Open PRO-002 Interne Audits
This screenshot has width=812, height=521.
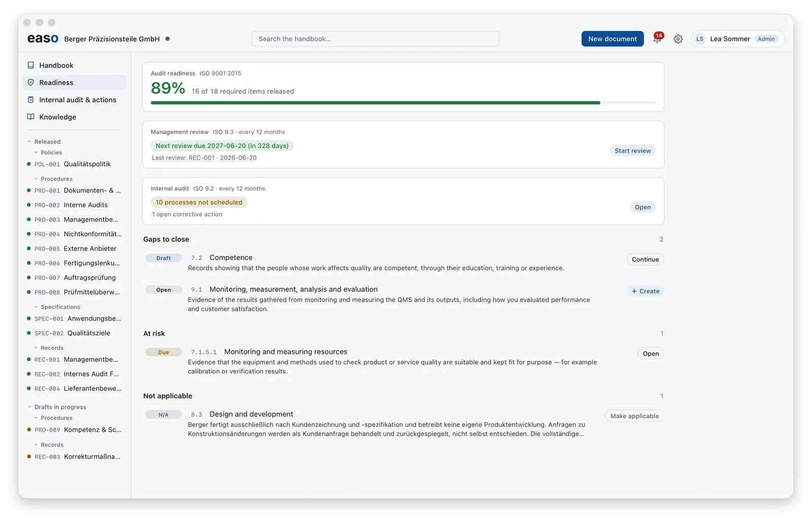point(75,205)
